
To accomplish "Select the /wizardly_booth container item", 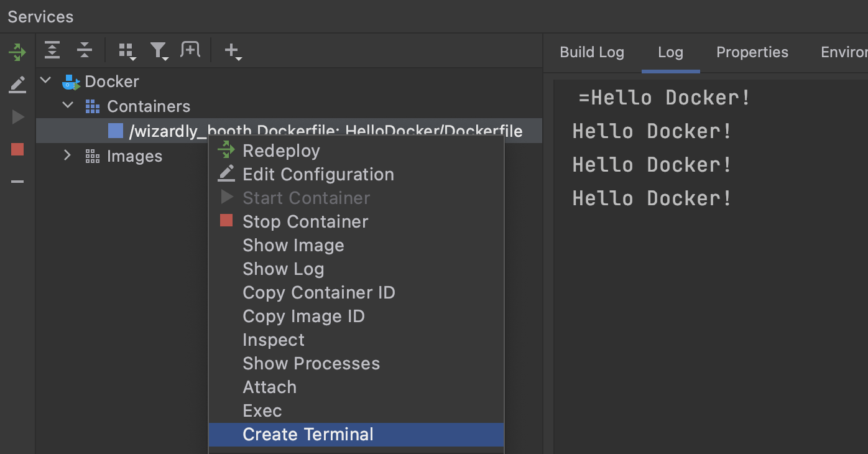I will click(325, 131).
